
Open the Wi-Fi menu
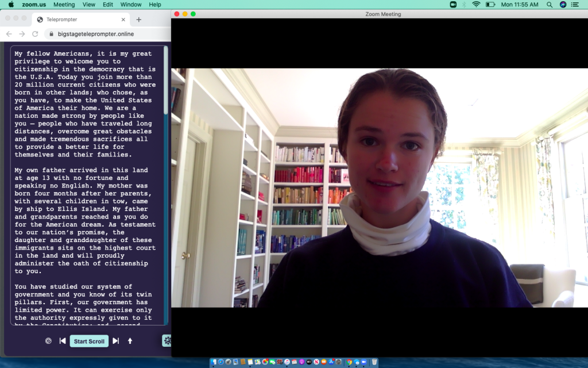(476, 5)
